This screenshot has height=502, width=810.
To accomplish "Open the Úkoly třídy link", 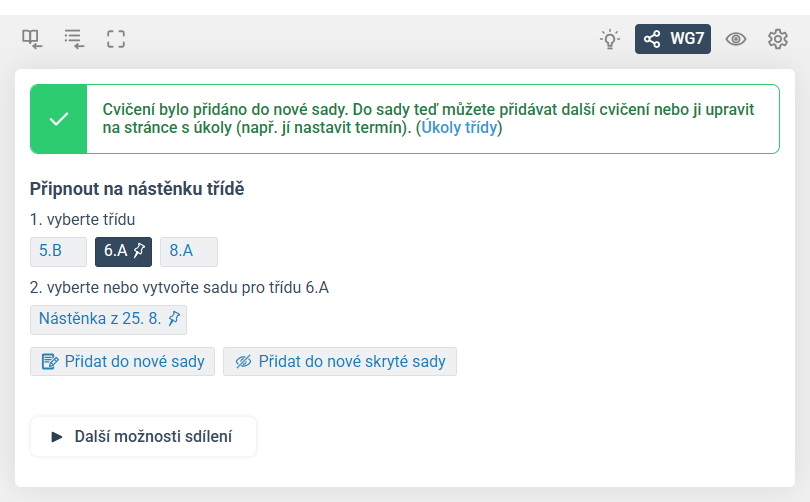I will (459, 128).
